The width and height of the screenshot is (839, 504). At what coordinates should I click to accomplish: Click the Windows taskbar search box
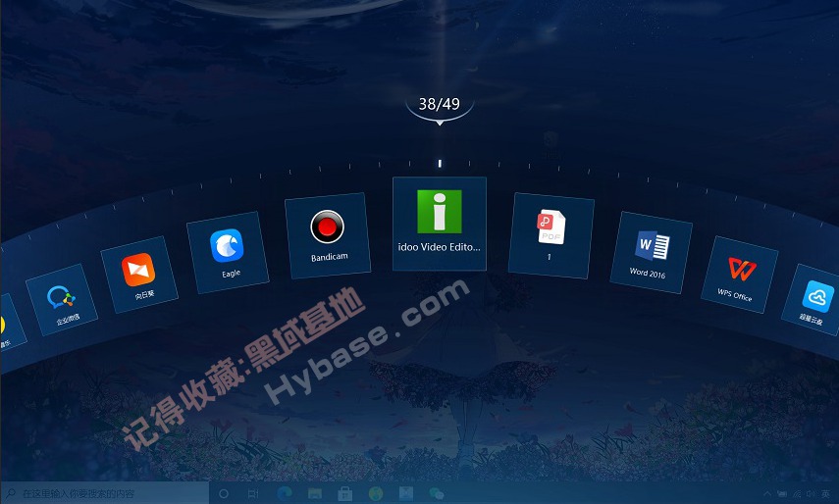pyautogui.click(x=104, y=493)
